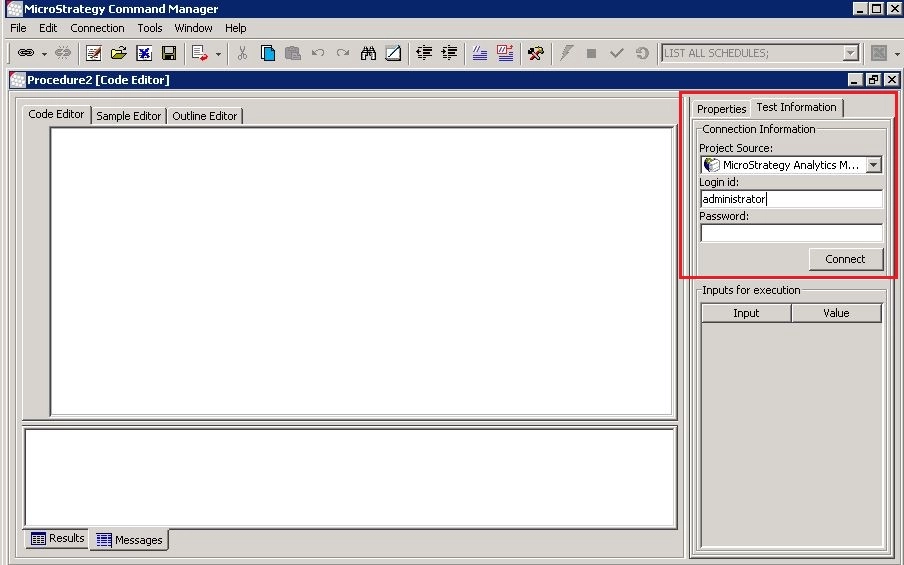Viewport: 904px width, 565px height.
Task: Select the Sample Editor tab
Action: 128,116
